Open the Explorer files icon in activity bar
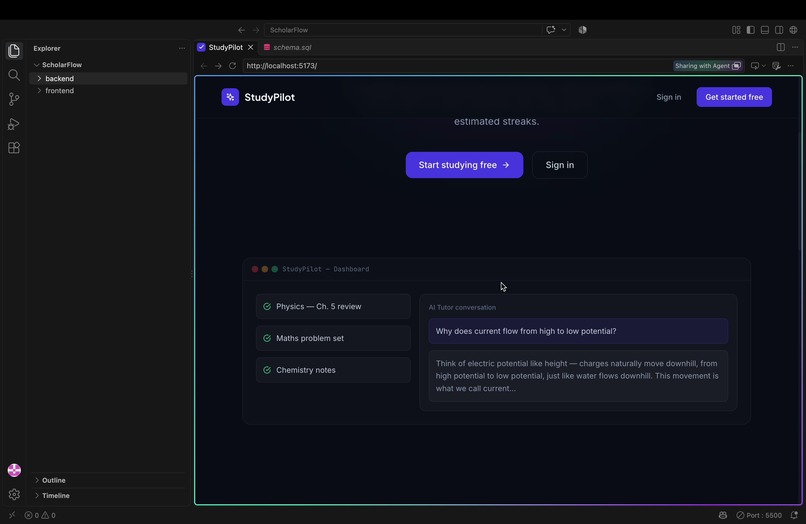The height and width of the screenshot is (524, 806). [14, 50]
